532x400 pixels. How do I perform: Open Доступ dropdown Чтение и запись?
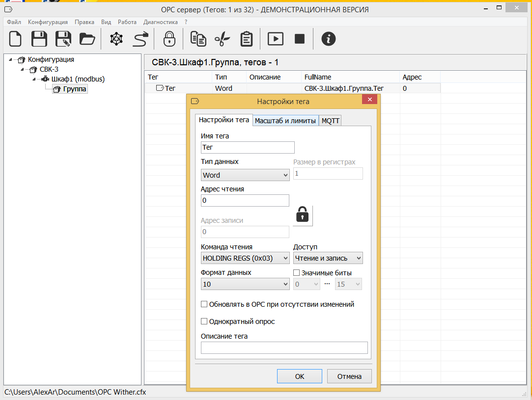(x=328, y=258)
